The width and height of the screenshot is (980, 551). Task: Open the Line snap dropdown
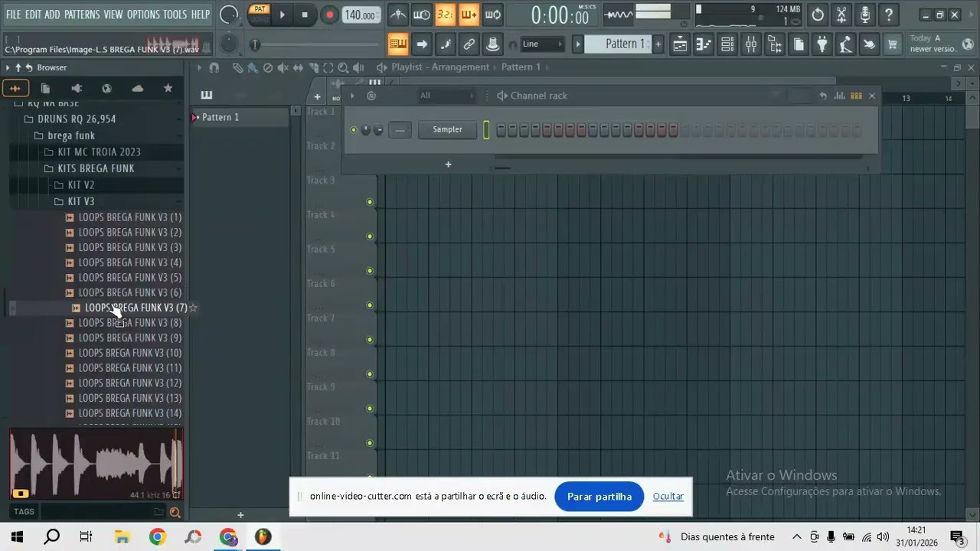coord(542,44)
